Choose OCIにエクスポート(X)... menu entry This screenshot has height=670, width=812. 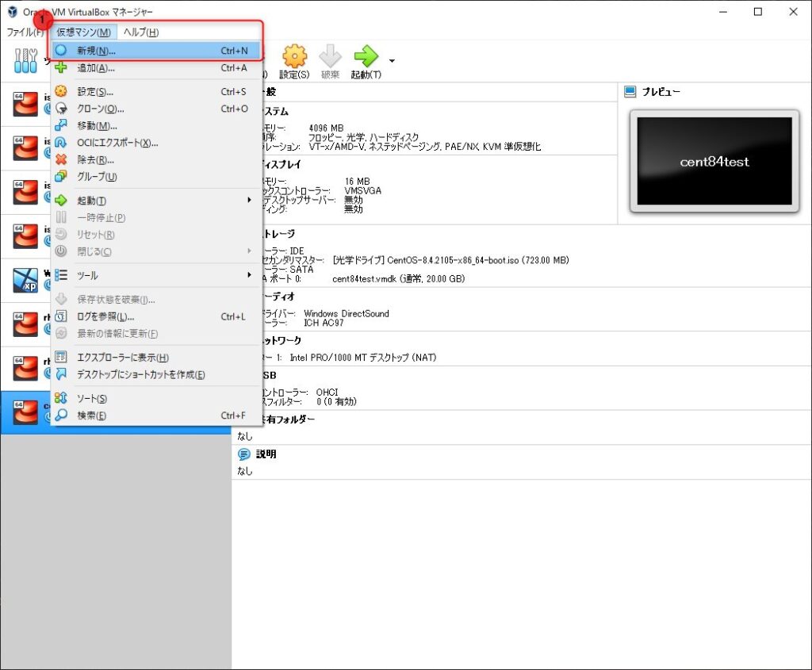click(x=155, y=143)
